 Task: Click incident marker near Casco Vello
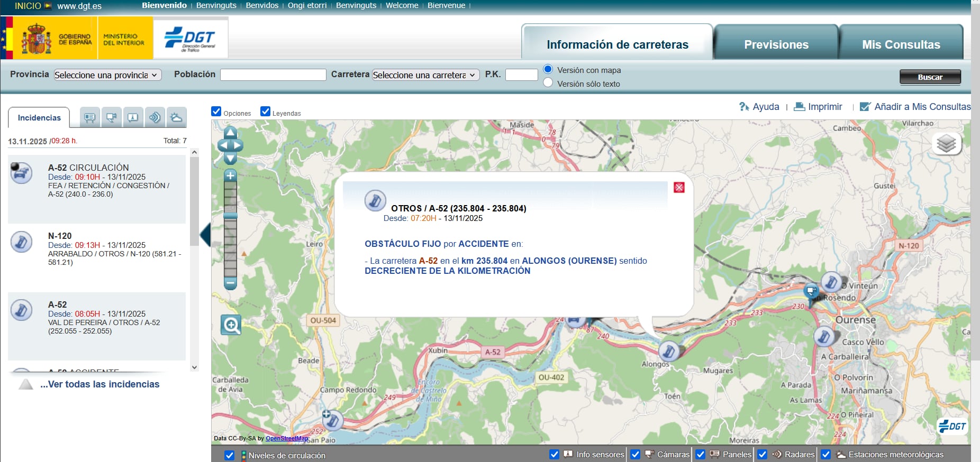pyautogui.click(x=824, y=336)
